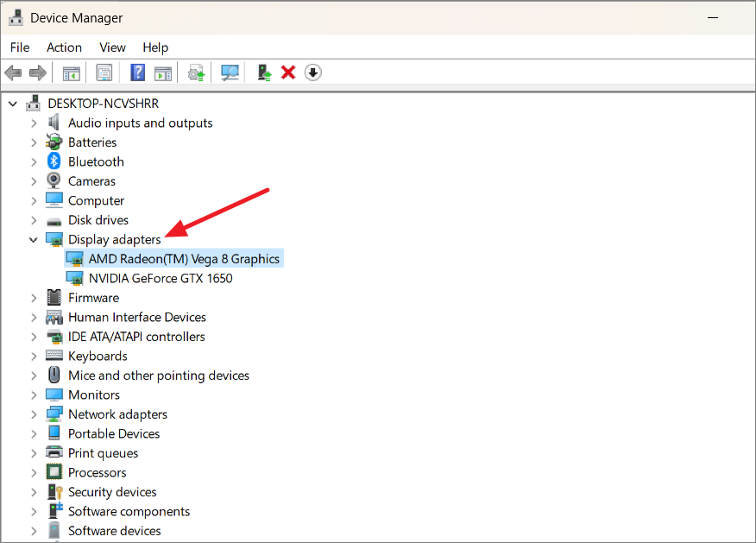Expand the Human Interface Devices chevron
This screenshot has height=543, width=756.
coord(34,318)
